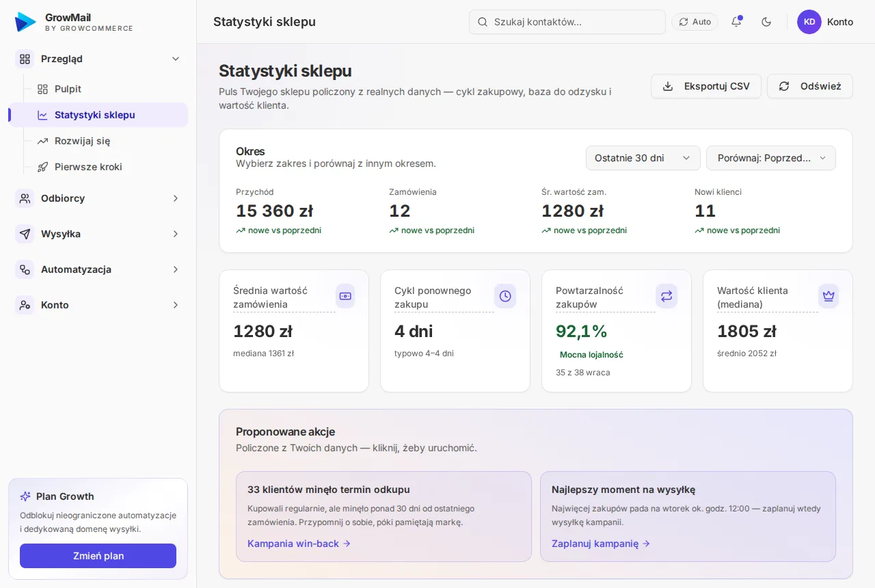Screen dimensions: 875x588
Task: Click the Mocna lojalność badge
Action: pos(591,355)
